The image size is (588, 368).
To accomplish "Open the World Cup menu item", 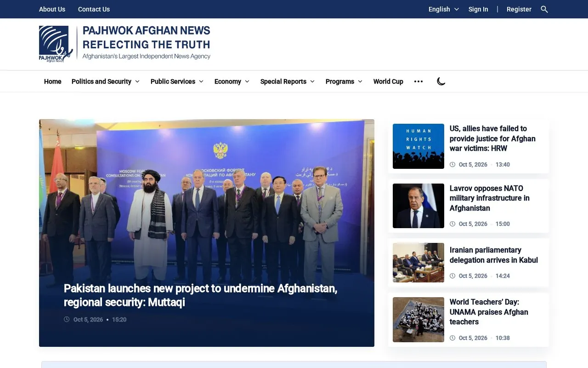I will click(x=388, y=81).
